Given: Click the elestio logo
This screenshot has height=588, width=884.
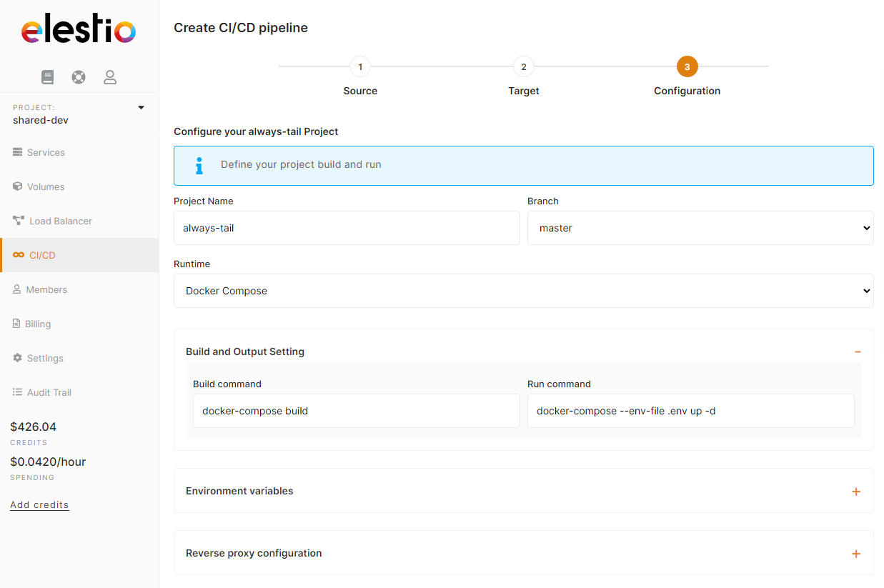Looking at the screenshot, I should (x=79, y=31).
